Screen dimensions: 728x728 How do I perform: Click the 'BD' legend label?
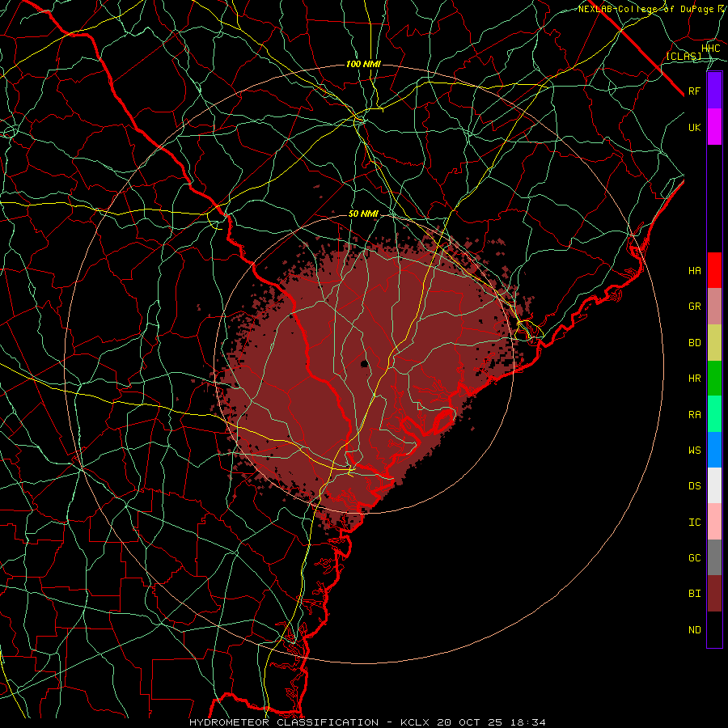click(x=695, y=343)
